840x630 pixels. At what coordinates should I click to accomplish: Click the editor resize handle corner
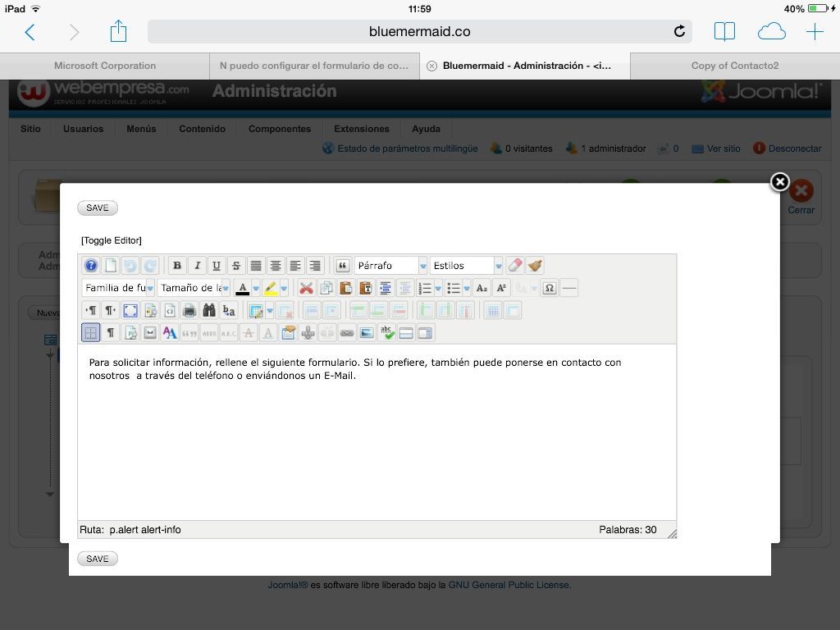(x=672, y=533)
